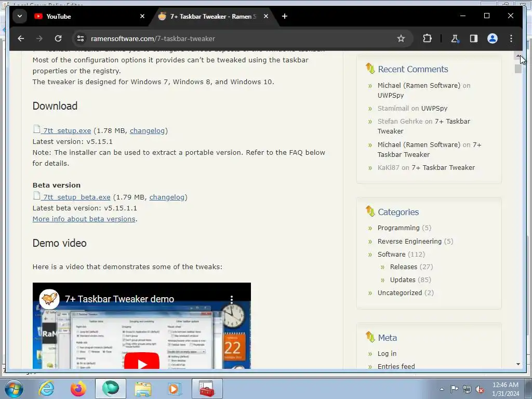The image size is (532, 399).
Task: Open the 7+ Taskbar Tweaker demo video title
Action: coord(119,299)
